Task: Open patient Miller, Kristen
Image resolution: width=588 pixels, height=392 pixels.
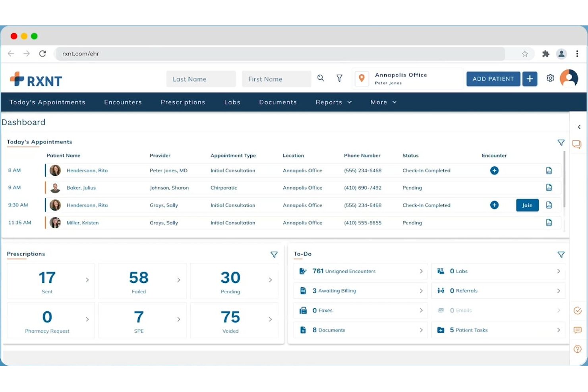Action: tap(83, 222)
